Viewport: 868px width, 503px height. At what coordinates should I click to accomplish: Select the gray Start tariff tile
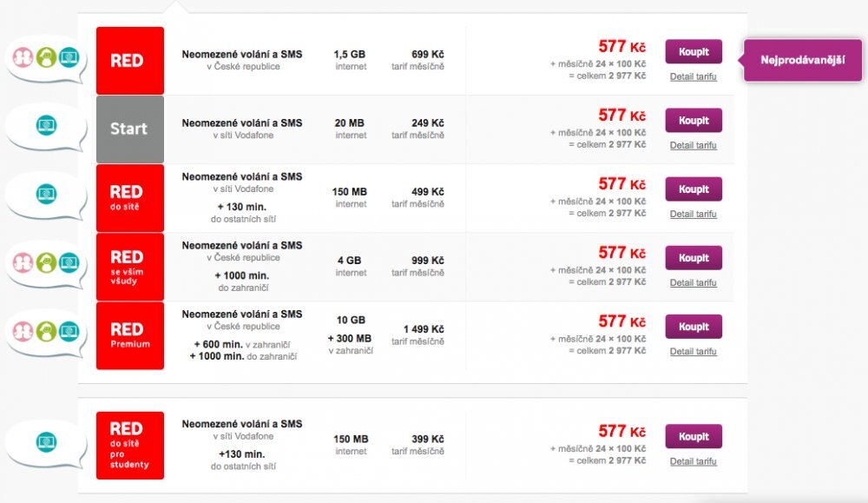pyautogui.click(x=129, y=129)
